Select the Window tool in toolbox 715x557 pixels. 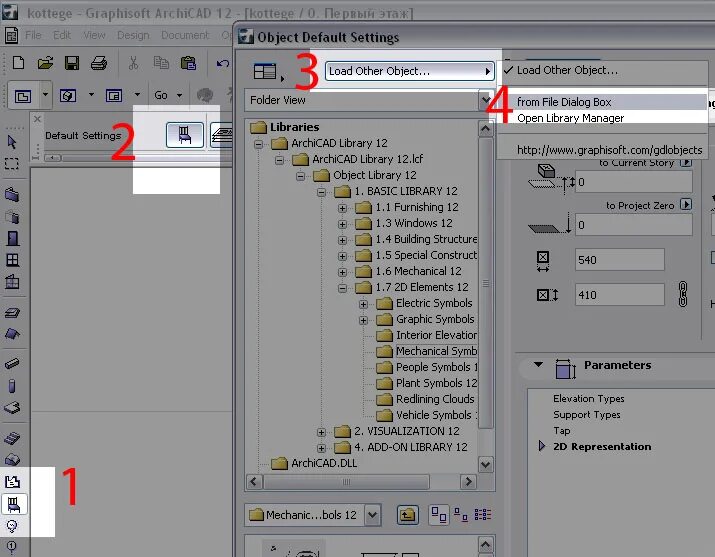pos(12,260)
